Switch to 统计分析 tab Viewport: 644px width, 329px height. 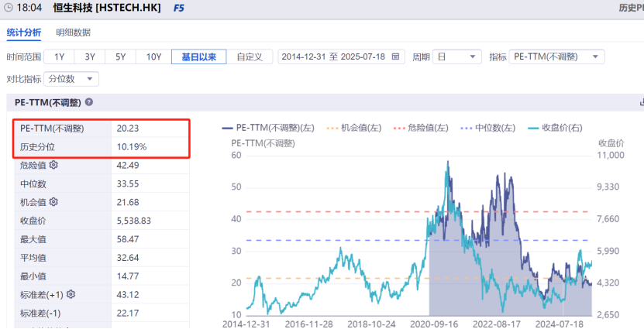tap(24, 33)
